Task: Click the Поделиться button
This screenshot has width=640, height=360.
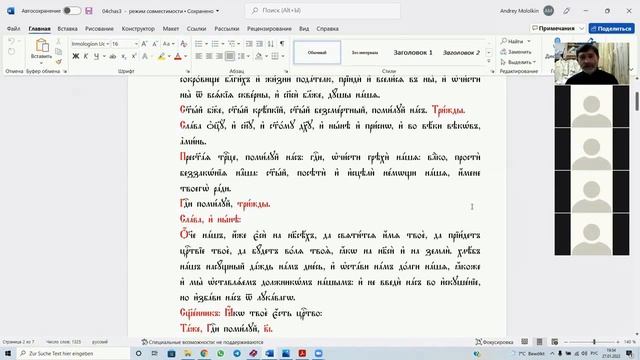Action: coord(611,29)
